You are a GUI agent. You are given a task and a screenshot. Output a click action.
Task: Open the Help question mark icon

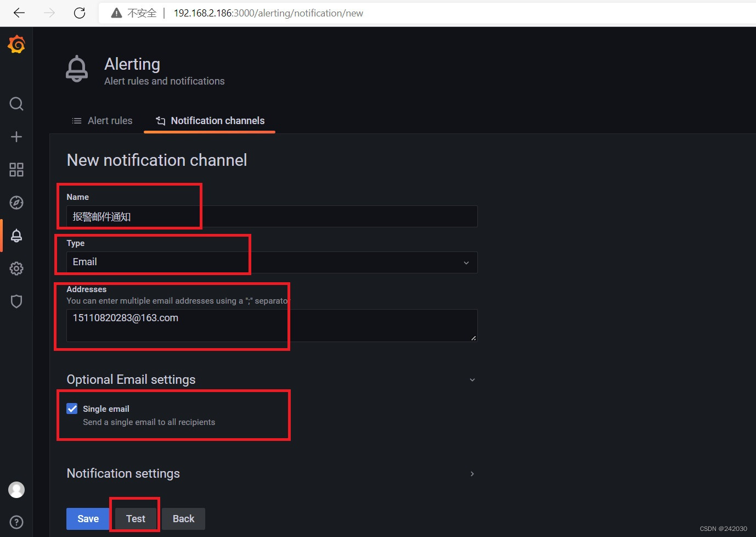(x=16, y=522)
